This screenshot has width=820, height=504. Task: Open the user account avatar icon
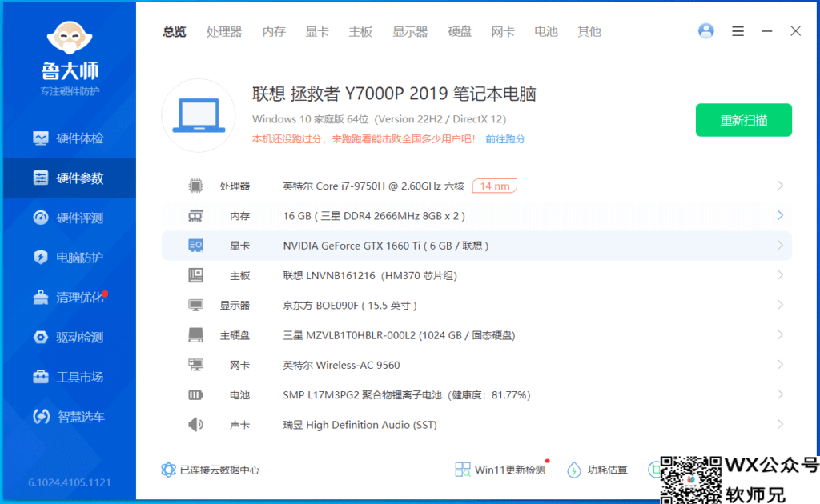click(706, 31)
